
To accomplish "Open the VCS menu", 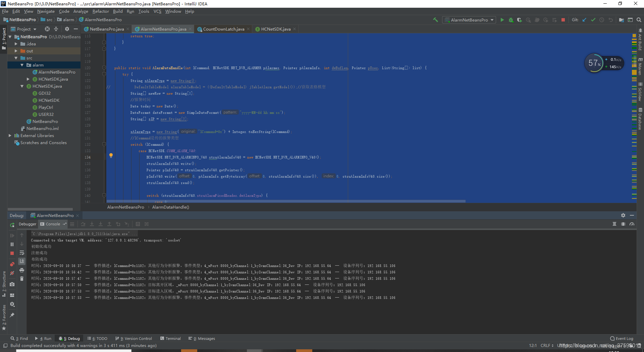I will (157, 11).
